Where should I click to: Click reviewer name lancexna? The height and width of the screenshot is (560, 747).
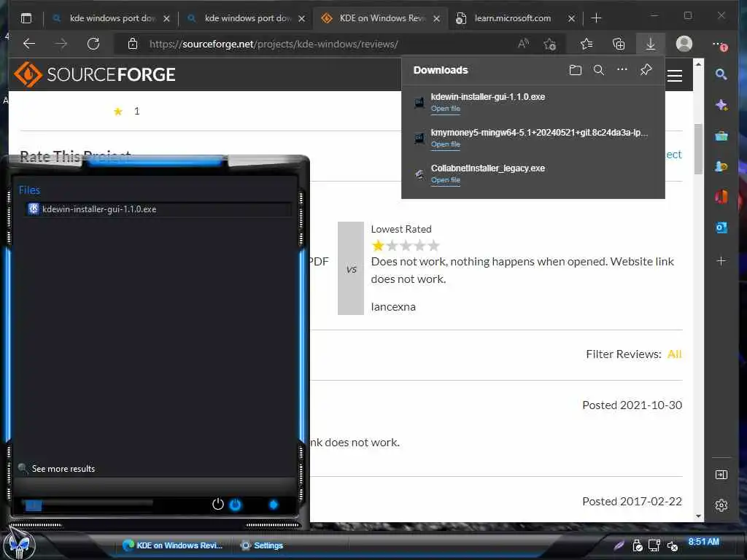pyautogui.click(x=393, y=307)
